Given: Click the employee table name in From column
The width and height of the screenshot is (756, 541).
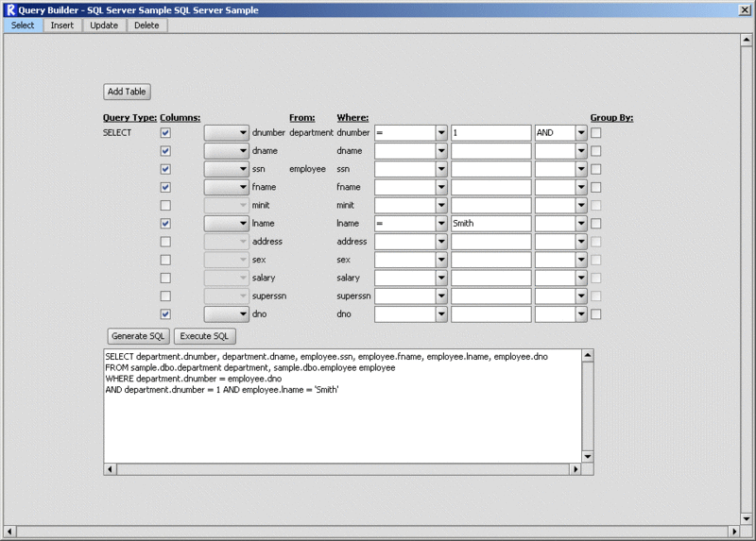Looking at the screenshot, I should pyautogui.click(x=307, y=169).
